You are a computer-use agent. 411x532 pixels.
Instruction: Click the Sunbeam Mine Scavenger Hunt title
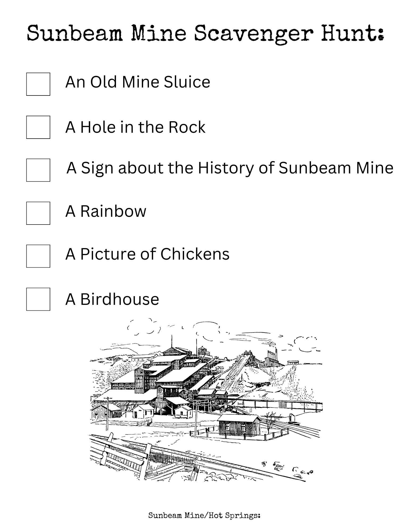(205, 33)
